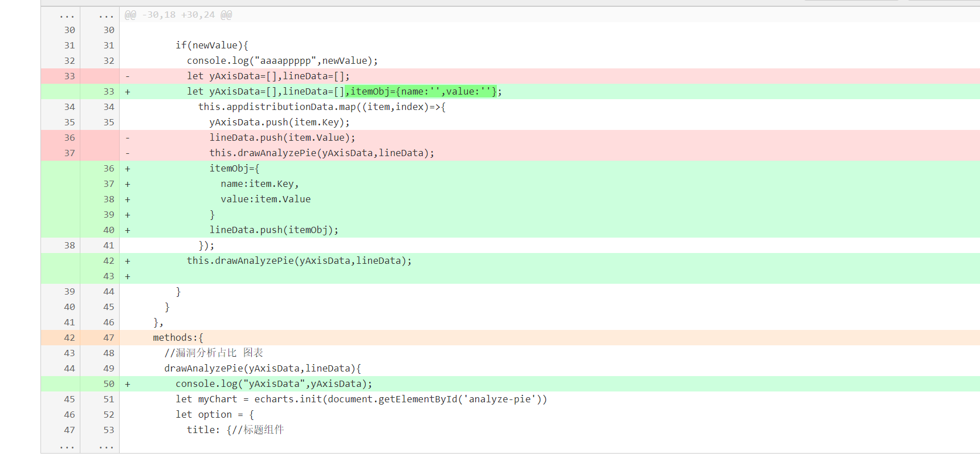
Task: Select the console.log("aaaappppp",newValue) line
Action: [x=282, y=60]
